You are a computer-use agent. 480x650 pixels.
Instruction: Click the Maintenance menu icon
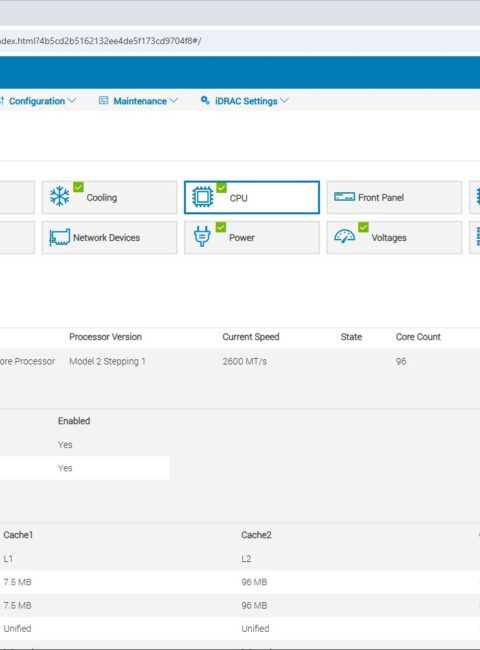coord(104,100)
